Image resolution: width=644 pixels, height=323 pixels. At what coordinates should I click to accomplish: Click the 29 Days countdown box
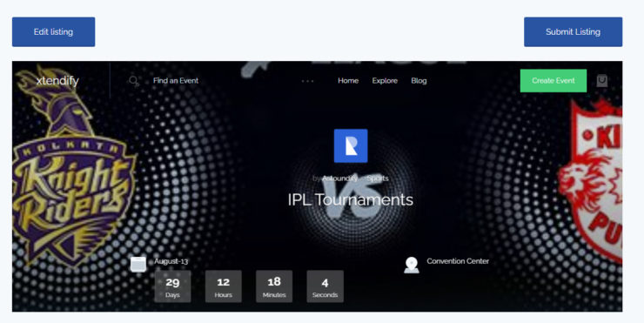tap(172, 286)
